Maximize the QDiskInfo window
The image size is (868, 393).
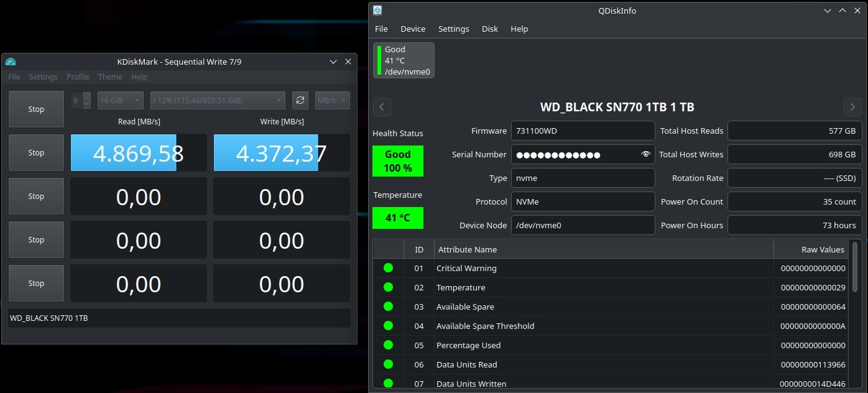coord(843,11)
